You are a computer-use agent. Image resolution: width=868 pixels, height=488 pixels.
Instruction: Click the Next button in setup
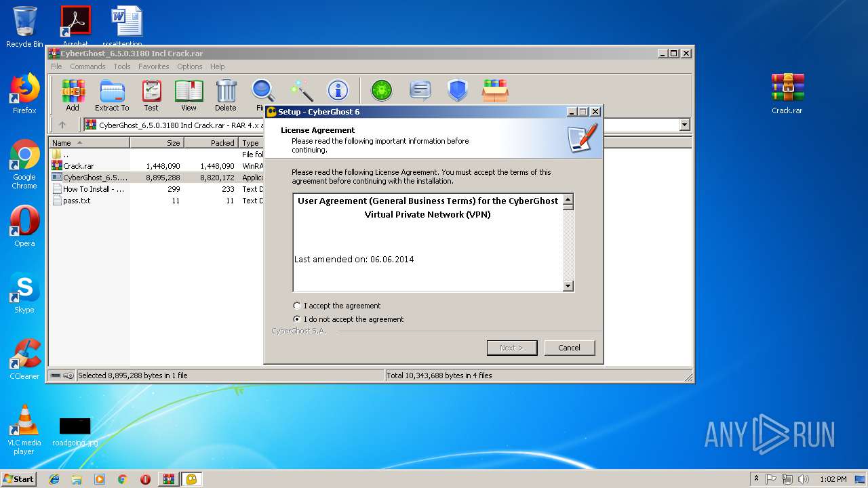click(x=512, y=348)
